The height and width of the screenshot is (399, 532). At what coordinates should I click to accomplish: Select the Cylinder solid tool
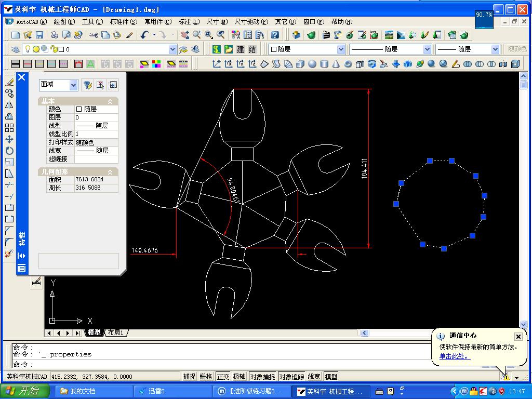click(324, 64)
